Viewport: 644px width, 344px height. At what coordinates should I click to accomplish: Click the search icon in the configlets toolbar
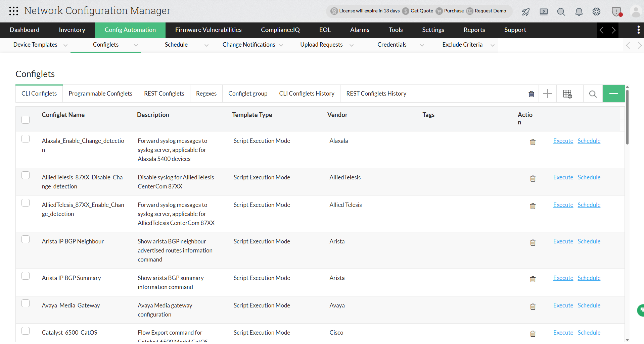pyautogui.click(x=593, y=94)
